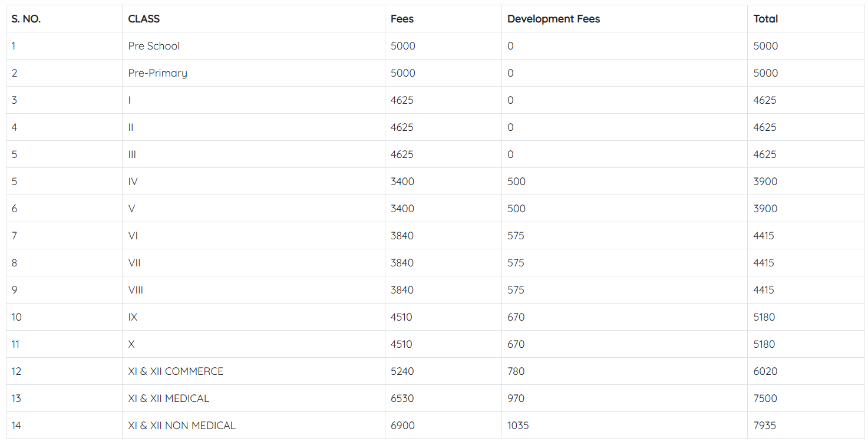Click the total value 7935
Image resolution: width=868 pixels, height=445 pixels.
coord(765,426)
